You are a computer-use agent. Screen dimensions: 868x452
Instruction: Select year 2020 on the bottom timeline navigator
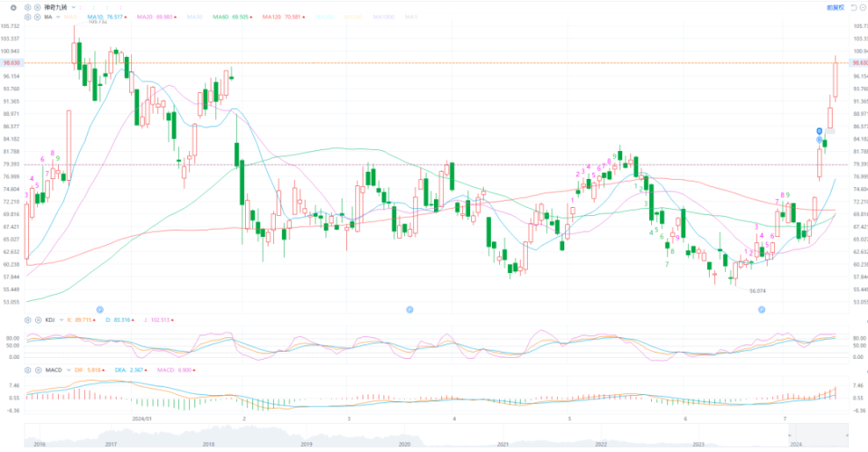(405, 444)
